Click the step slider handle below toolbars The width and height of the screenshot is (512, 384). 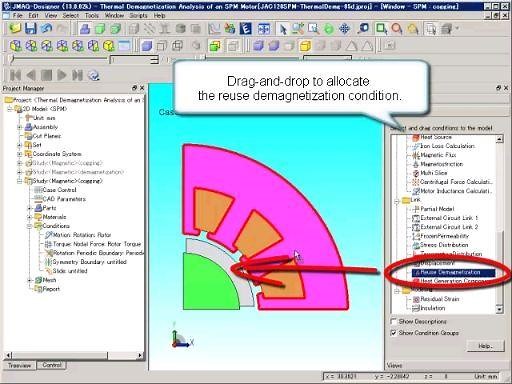(12, 59)
